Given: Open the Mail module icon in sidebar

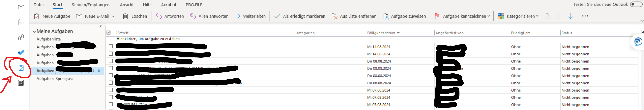Looking at the screenshot, I should pos(21,7).
